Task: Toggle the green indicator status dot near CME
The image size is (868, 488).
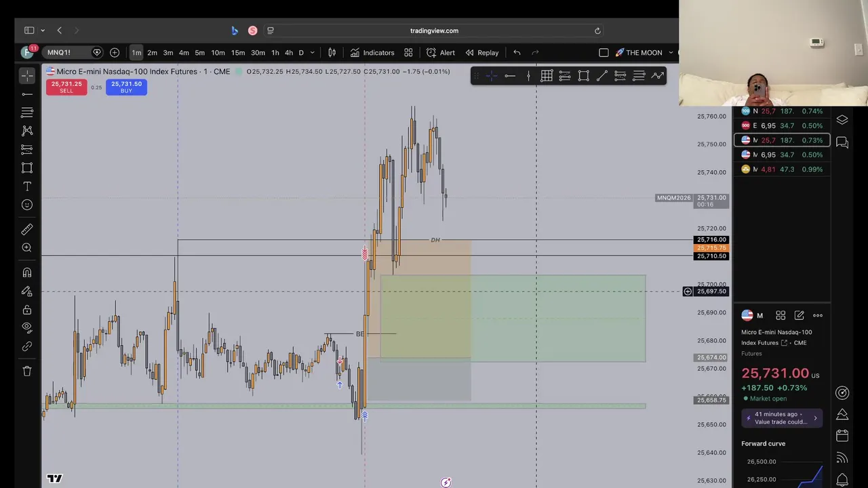Action: [239, 71]
